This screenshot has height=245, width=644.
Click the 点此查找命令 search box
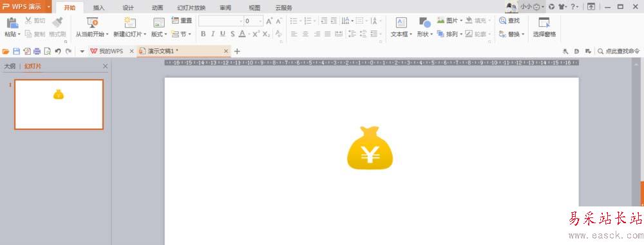[618, 51]
